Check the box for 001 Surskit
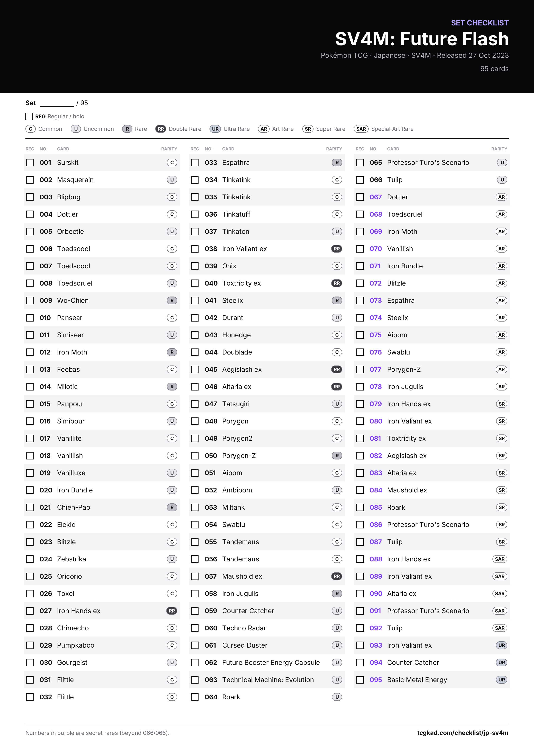This screenshot has height=756, width=534. pos(30,163)
